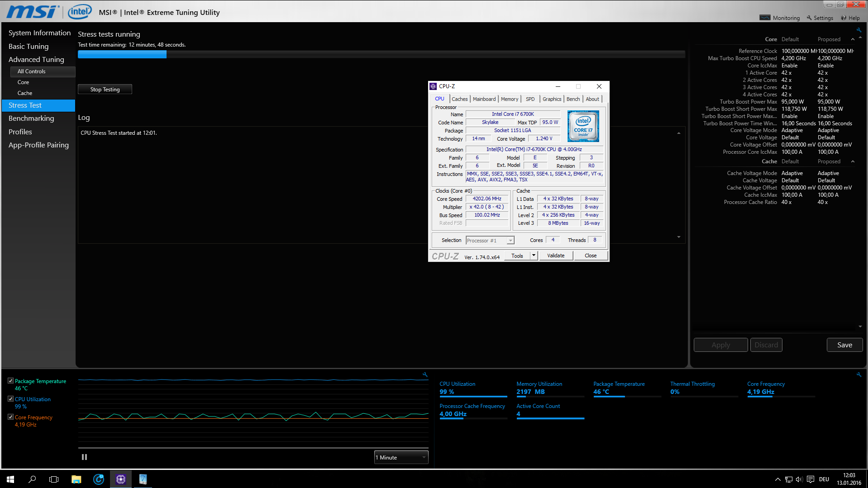Open the volume tray icon

pyautogui.click(x=799, y=479)
